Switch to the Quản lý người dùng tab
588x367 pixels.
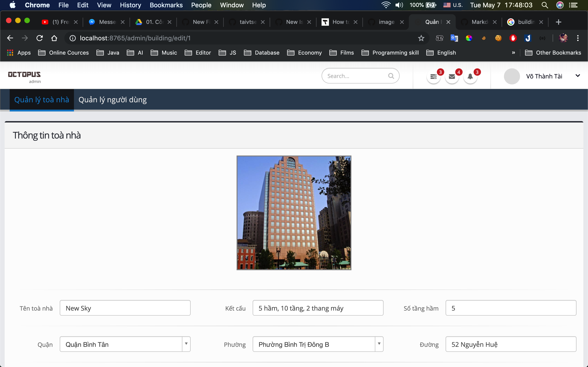(x=112, y=100)
